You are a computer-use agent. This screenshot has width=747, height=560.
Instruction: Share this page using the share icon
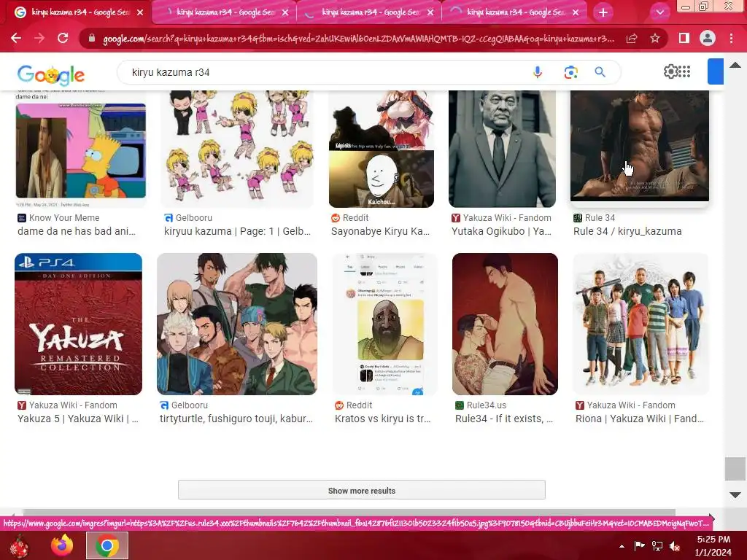pos(632,38)
